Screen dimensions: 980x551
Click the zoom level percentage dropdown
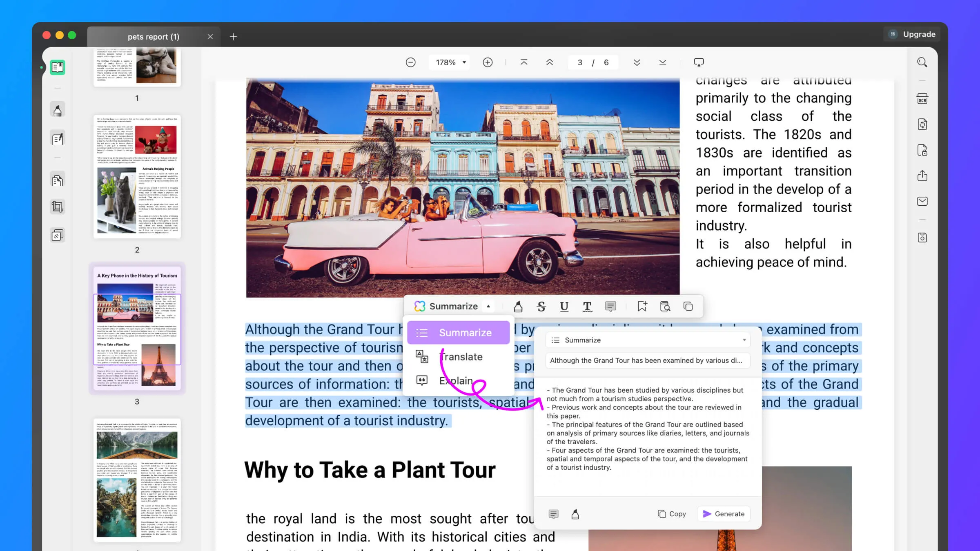point(450,62)
